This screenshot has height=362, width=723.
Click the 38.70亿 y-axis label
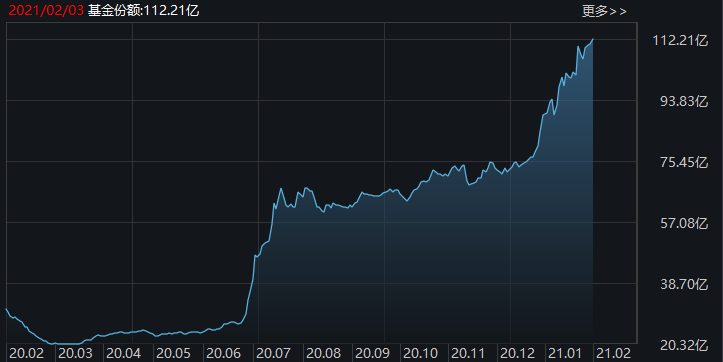[684, 285]
